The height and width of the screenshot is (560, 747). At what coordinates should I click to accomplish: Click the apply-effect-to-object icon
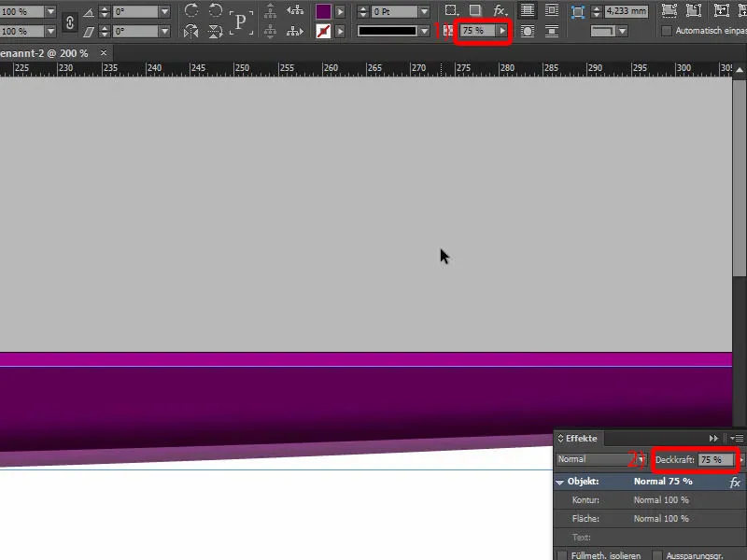pos(451,10)
